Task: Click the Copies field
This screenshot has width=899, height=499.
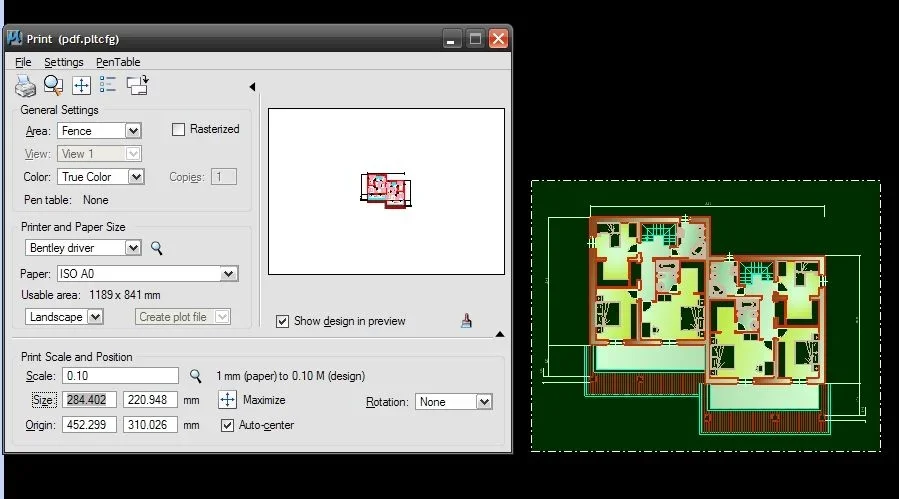Action: pos(224,177)
